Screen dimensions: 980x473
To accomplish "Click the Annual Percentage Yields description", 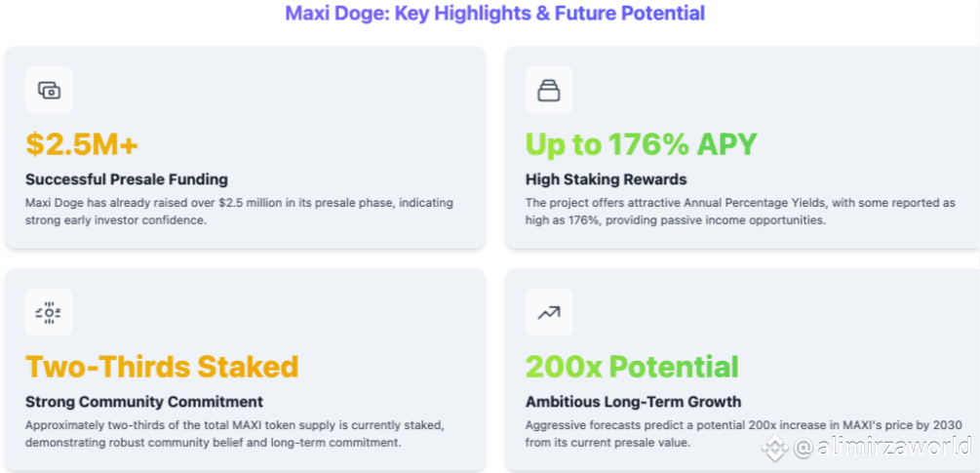I will tap(741, 212).
